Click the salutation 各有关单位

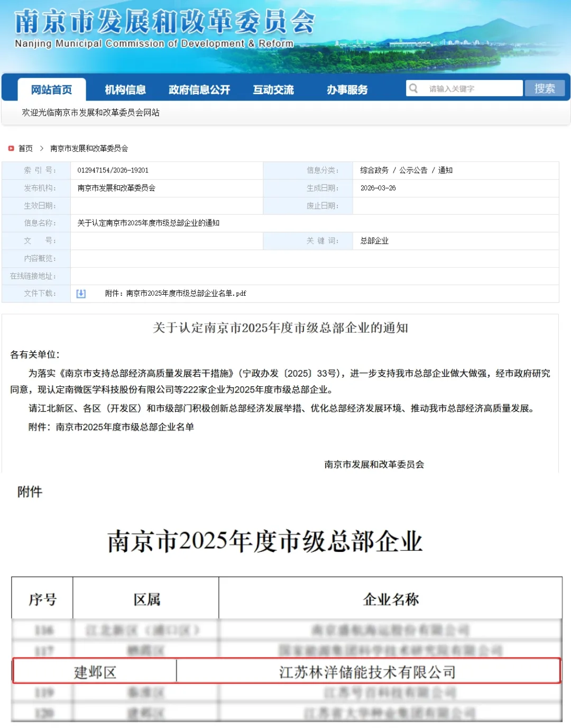click(x=35, y=355)
